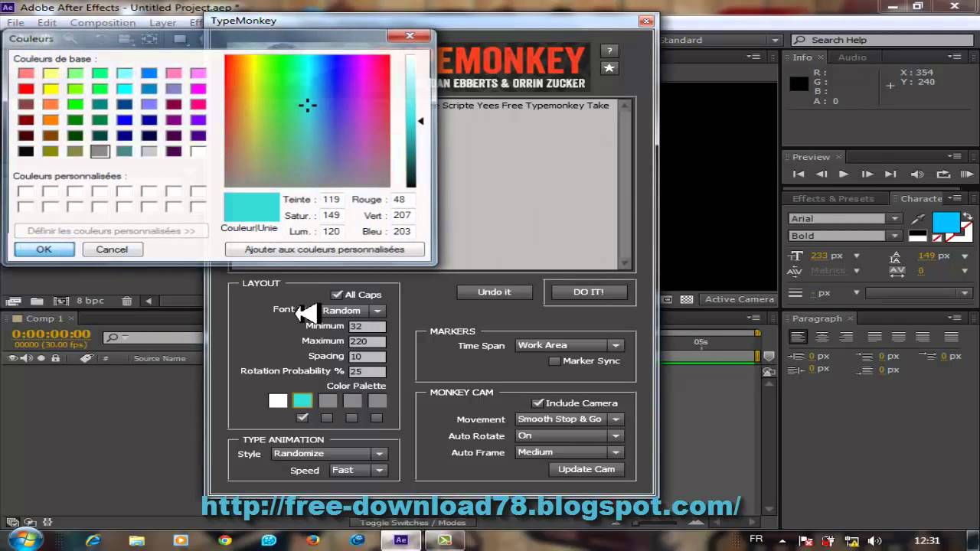
Task: Toggle the Include Camera checkbox
Action: click(537, 403)
